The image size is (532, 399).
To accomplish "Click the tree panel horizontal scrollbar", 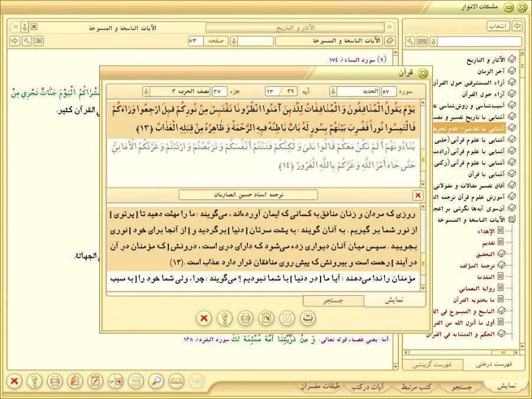I will point(461,352).
